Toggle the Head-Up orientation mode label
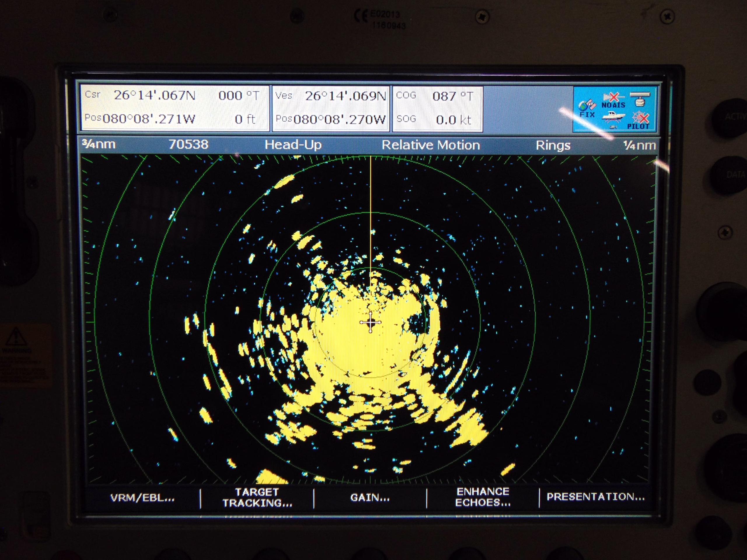The width and height of the screenshot is (747, 560). 293,145
